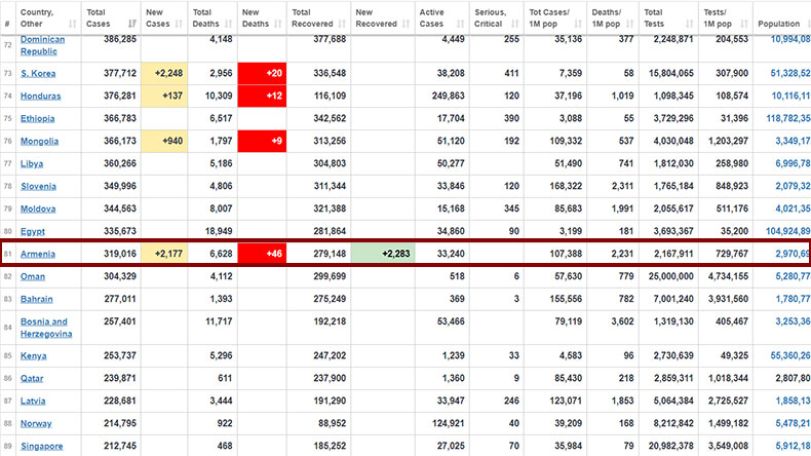
Task: Open Mongolia country page link
Action: tap(39, 141)
